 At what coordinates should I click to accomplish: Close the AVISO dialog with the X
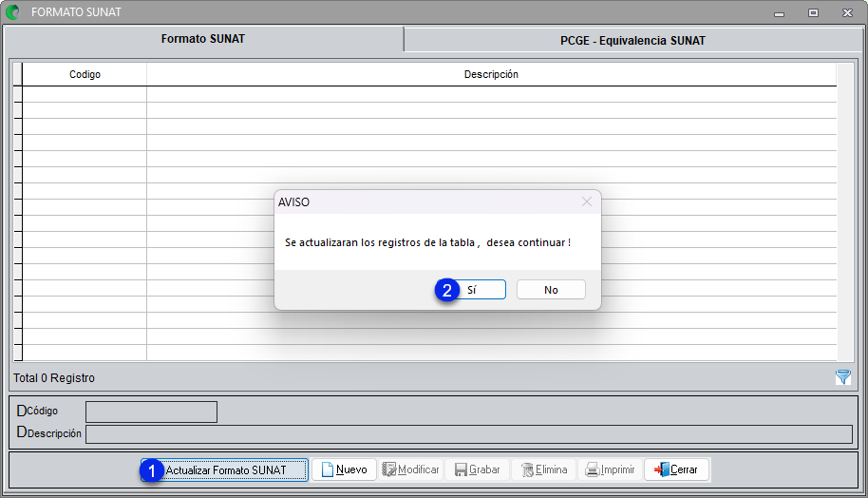pyautogui.click(x=587, y=202)
